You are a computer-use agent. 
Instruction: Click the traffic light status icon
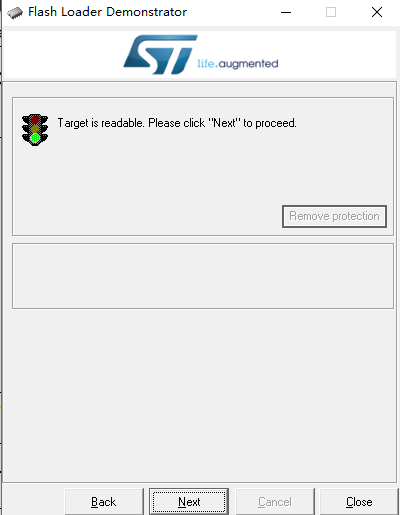35,130
